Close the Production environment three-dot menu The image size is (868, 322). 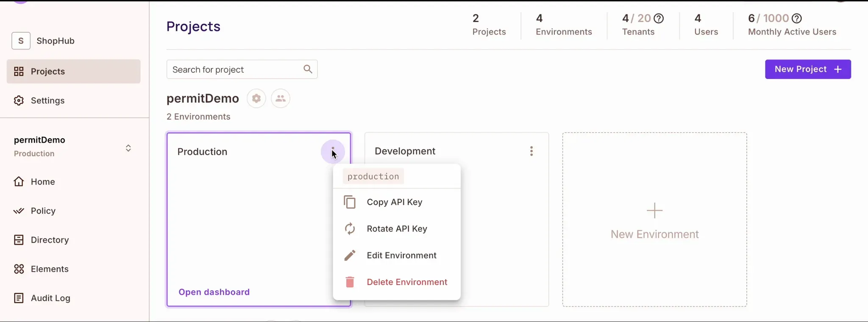[x=333, y=151]
